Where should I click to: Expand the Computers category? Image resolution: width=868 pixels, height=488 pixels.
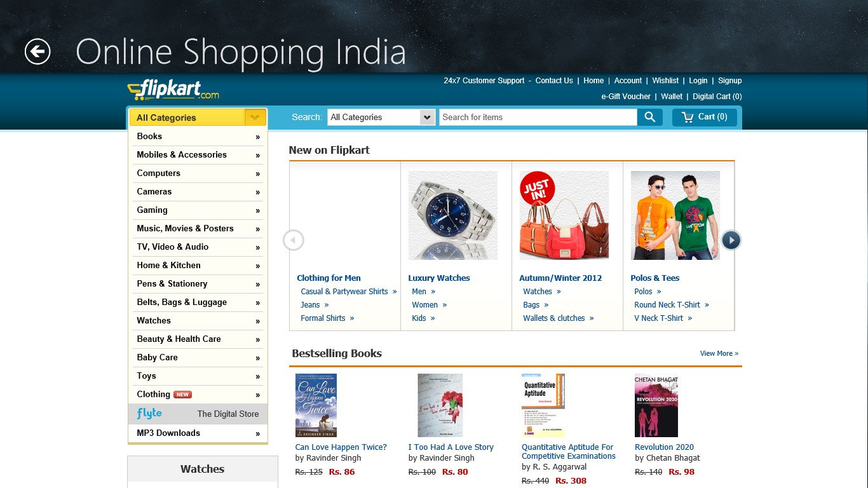(198, 173)
